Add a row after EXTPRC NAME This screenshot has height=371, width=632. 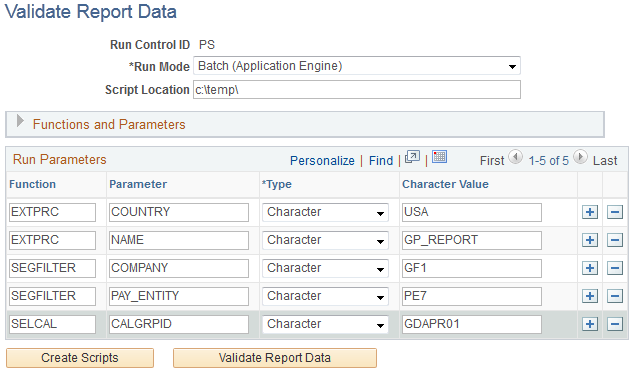(590, 240)
